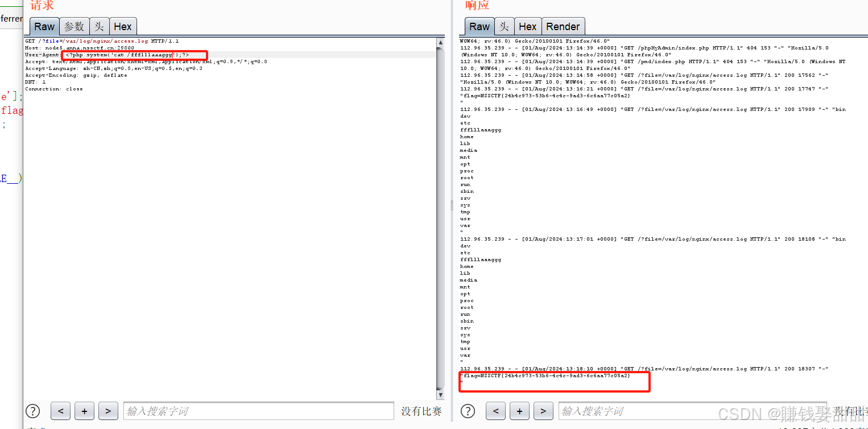Click the request panel vertical scrollbar track
The width and height of the screenshot is (868, 429).
point(441,218)
